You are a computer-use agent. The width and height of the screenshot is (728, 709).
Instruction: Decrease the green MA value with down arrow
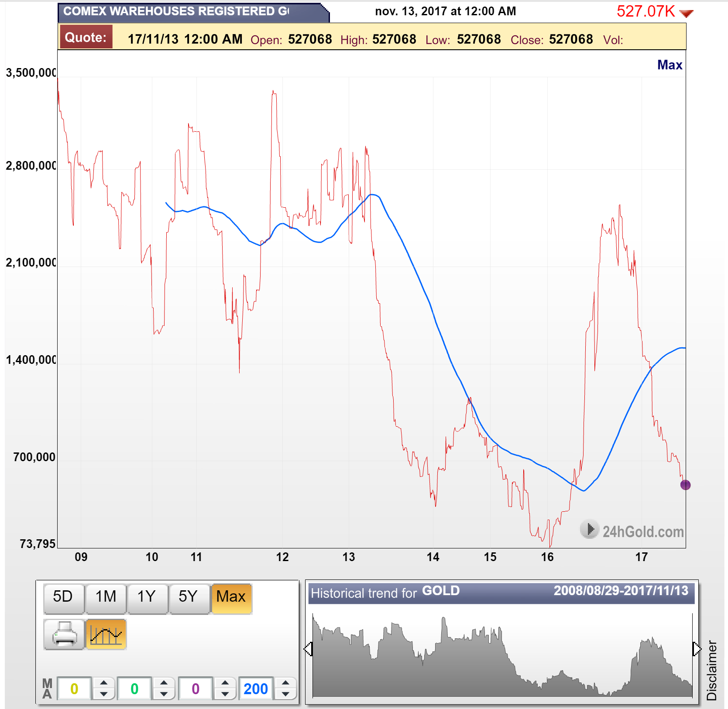(x=164, y=694)
